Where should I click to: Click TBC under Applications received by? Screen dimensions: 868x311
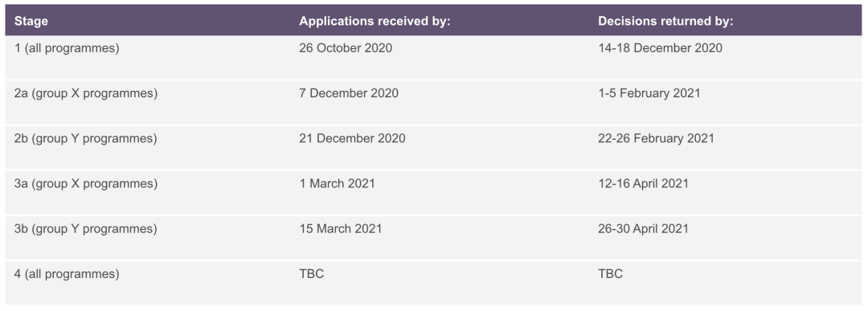click(312, 274)
